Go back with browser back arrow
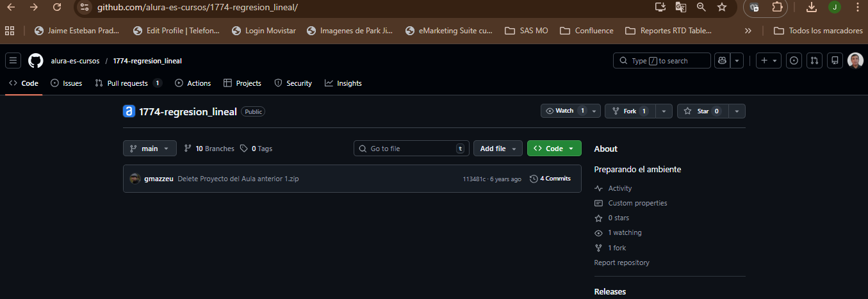Viewport: 868px width, 299px height. click(x=11, y=7)
